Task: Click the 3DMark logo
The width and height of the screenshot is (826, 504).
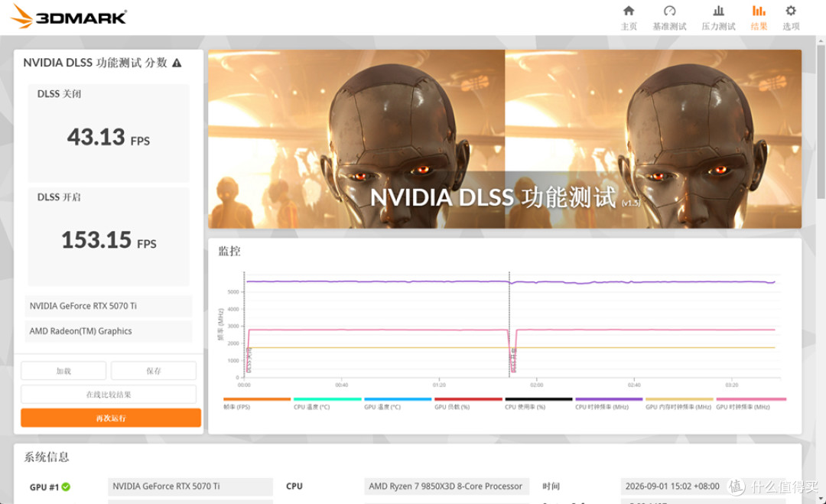Action: (x=69, y=17)
